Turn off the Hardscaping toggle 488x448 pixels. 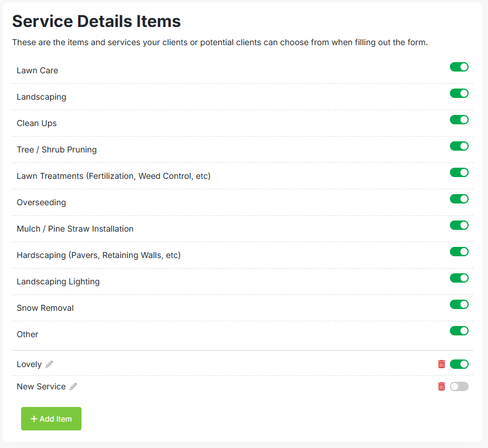point(459,252)
